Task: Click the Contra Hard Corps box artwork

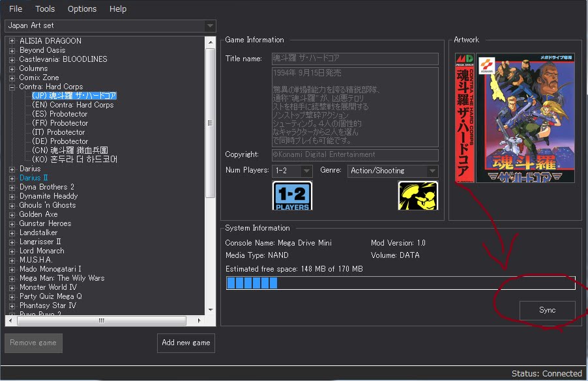Action: point(514,118)
